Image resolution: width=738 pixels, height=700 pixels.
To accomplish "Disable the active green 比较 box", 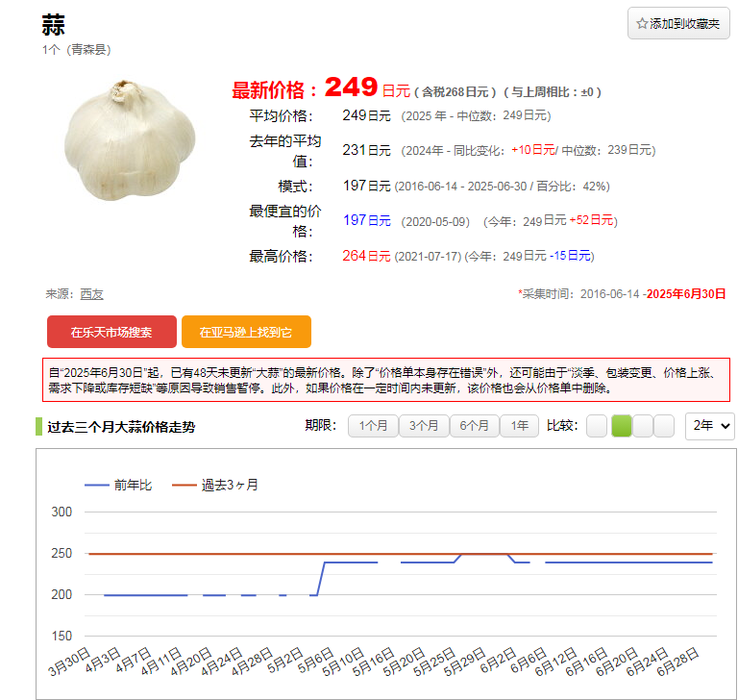I will [622, 426].
